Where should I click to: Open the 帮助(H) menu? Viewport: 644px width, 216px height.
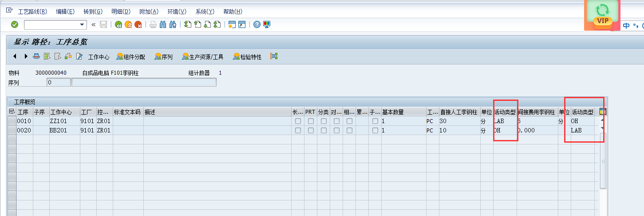(x=233, y=12)
